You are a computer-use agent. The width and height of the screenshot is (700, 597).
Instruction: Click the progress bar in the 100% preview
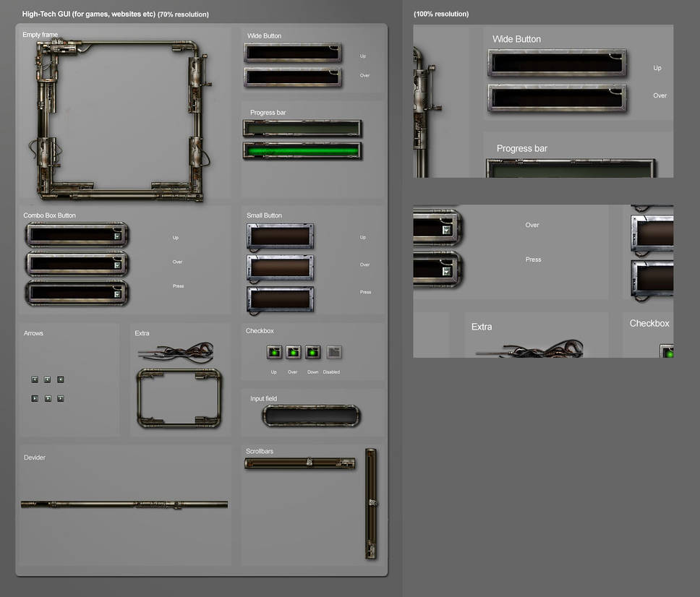click(x=571, y=168)
